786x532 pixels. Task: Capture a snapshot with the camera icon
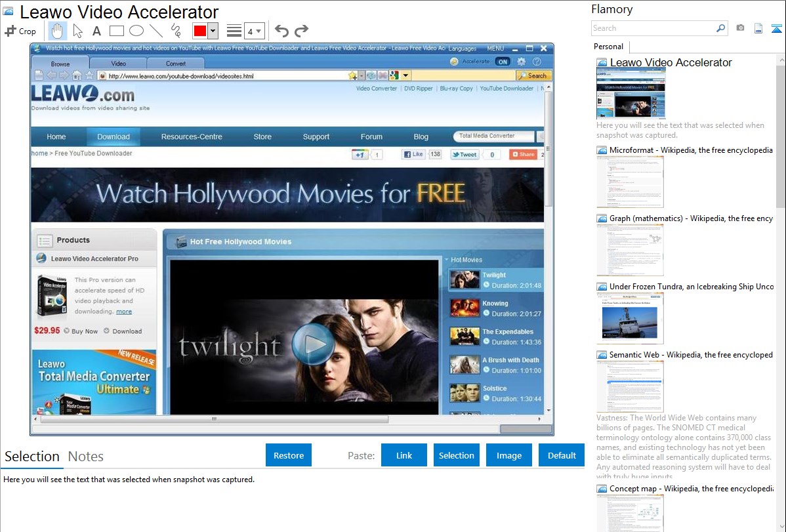tap(740, 28)
